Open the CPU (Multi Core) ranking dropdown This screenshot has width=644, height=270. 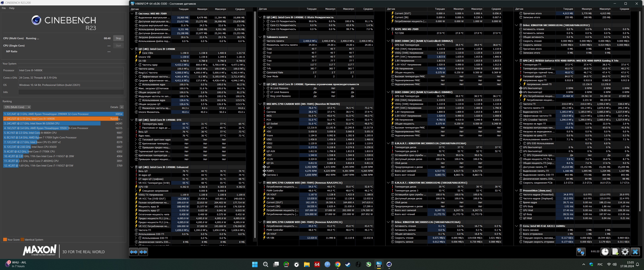[x=17, y=107]
